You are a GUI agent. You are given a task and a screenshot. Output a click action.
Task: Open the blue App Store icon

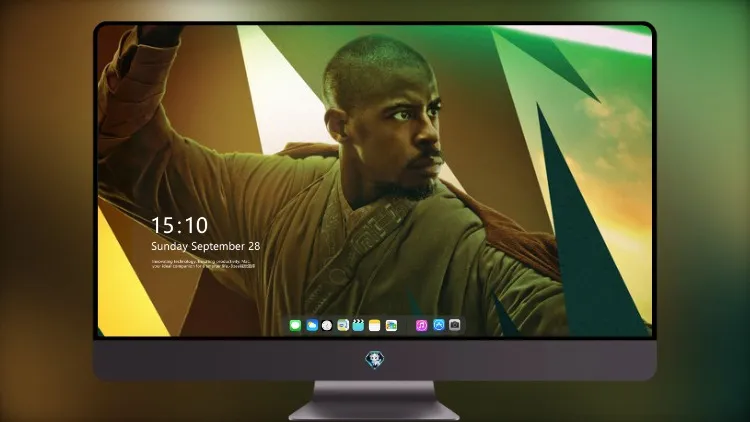click(439, 325)
